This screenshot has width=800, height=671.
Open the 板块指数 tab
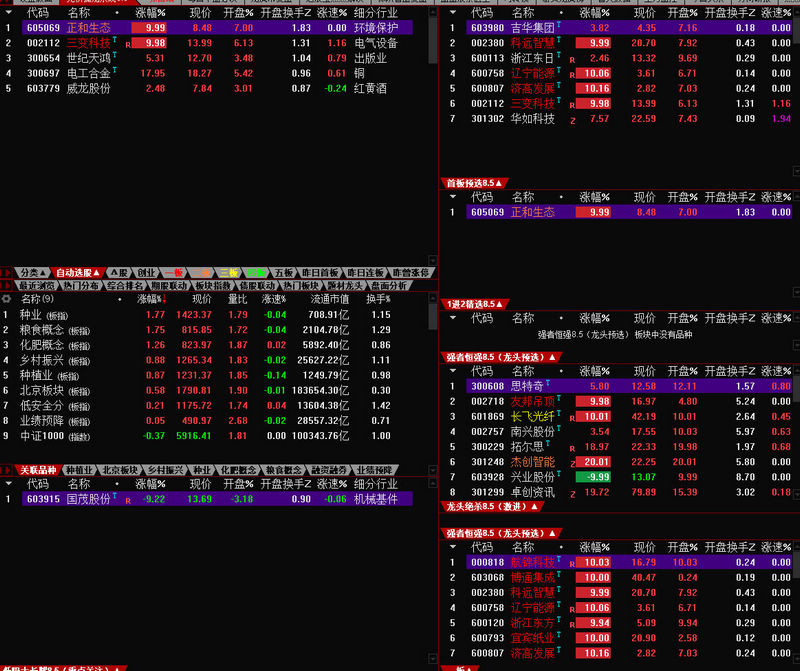213,285
